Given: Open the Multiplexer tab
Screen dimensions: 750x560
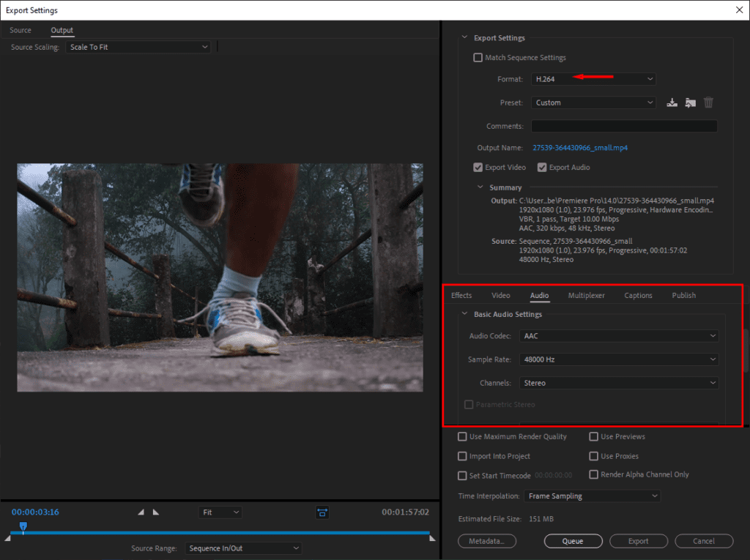Looking at the screenshot, I should 586,295.
